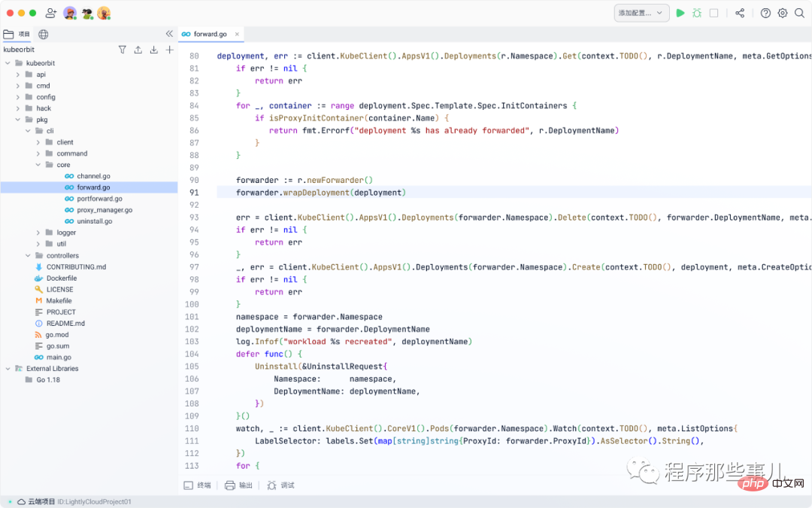Click line number 91 in gutter

194,193
